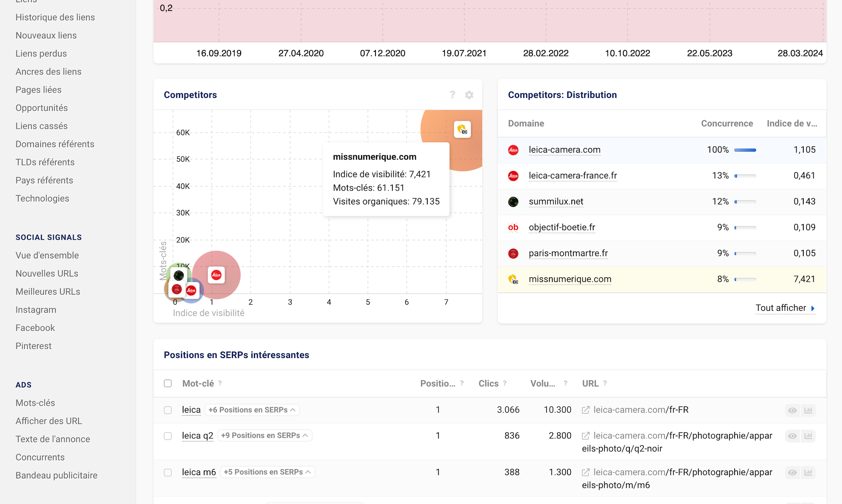
Task: Open leica-camera.com domain link
Action: click(565, 150)
